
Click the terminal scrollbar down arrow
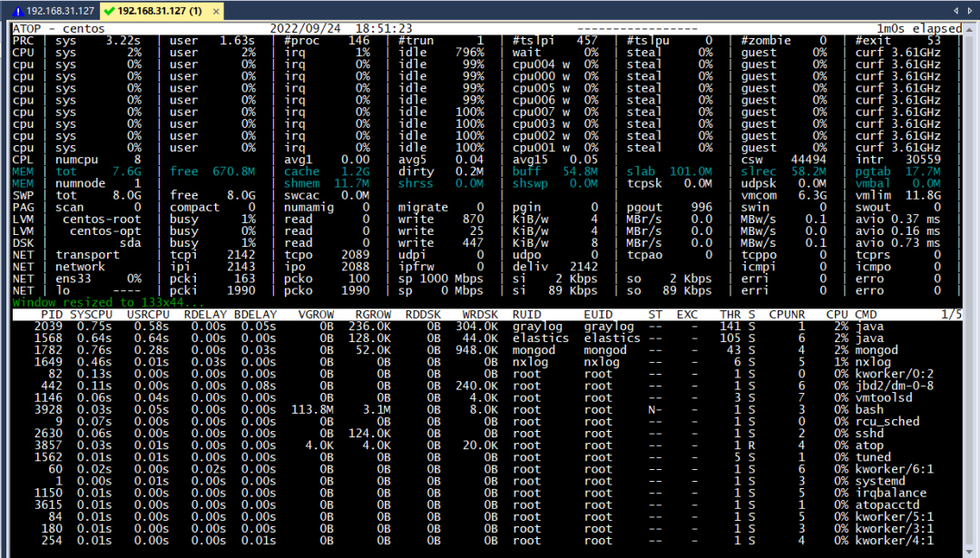970,553
